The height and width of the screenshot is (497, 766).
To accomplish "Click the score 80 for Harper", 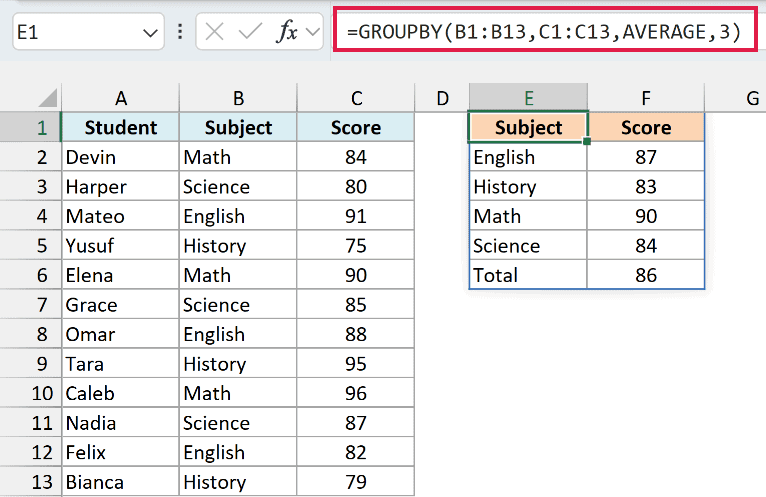I will coord(356,187).
